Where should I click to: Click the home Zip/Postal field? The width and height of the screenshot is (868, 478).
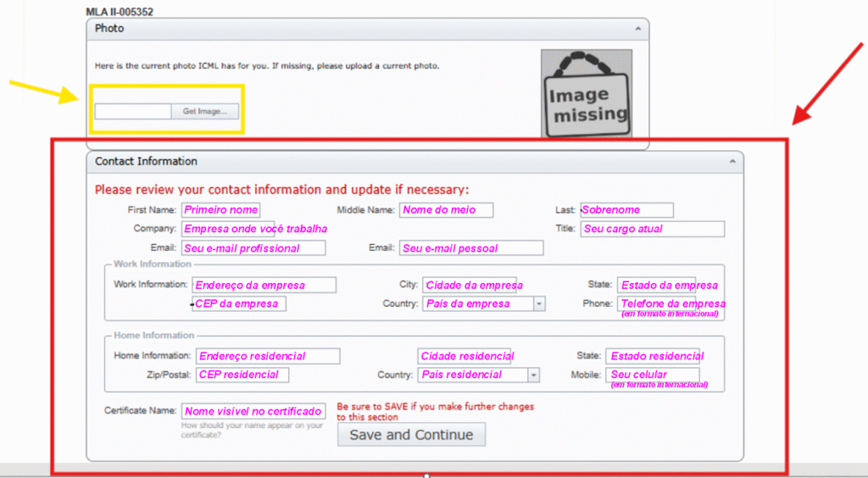click(242, 375)
